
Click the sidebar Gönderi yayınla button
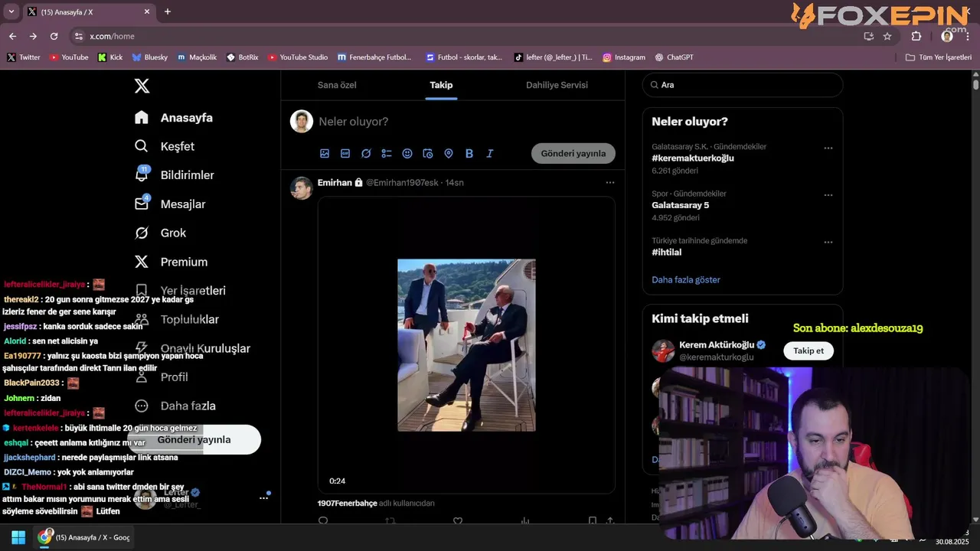194,439
